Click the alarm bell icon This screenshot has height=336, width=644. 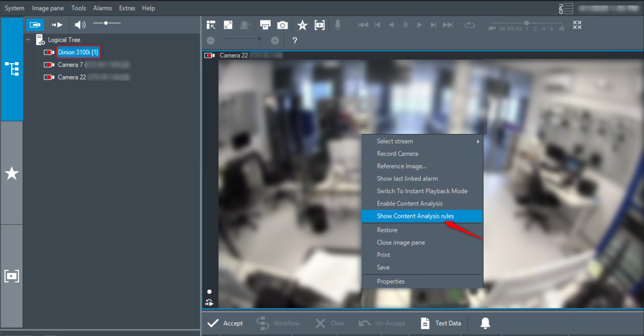click(485, 323)
